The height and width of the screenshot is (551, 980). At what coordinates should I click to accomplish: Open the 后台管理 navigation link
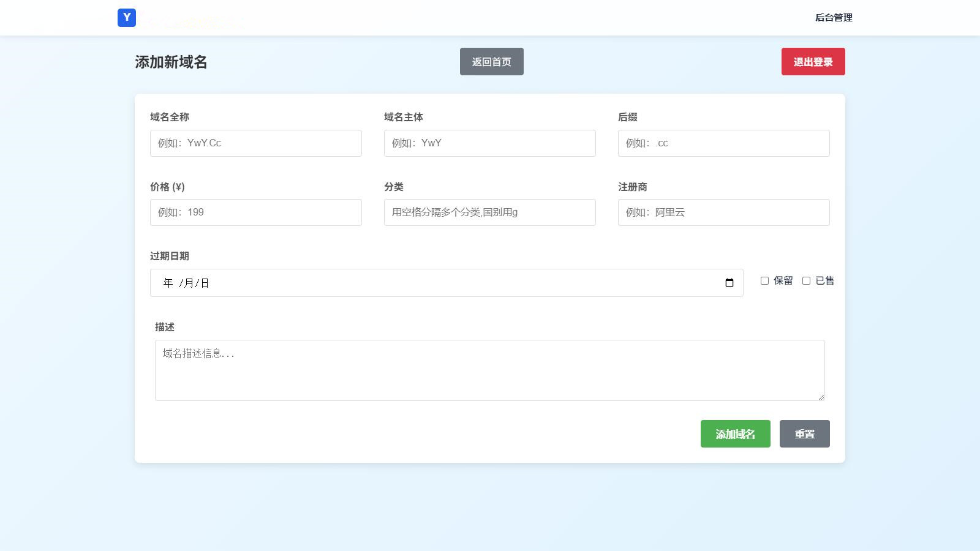click(833, 18)
